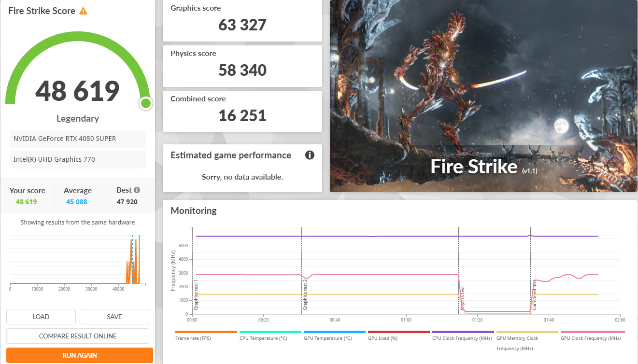Image resolution: width=638 pixels, height=364 pixels.
Task: Click the SAVE button
Action: pos(114,317)
